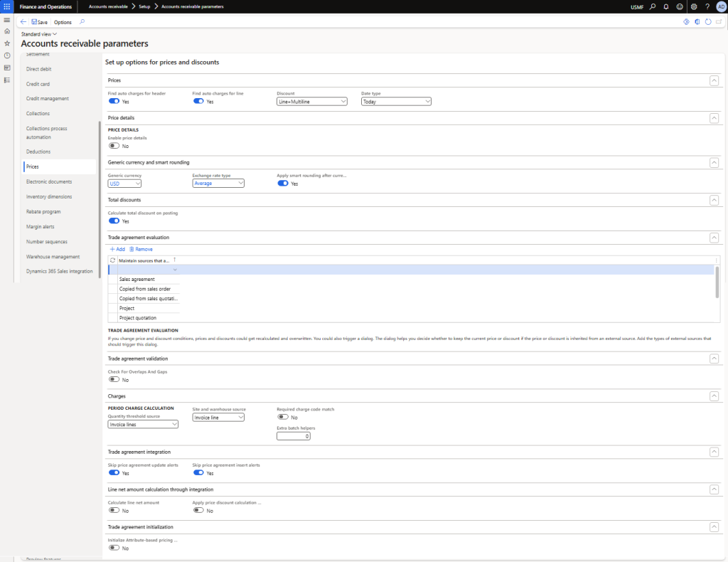Image resolution: width=728 pixels, height=562 pixels.
Task: Click the Extra batch helpers field
Action: click(294, 436)
